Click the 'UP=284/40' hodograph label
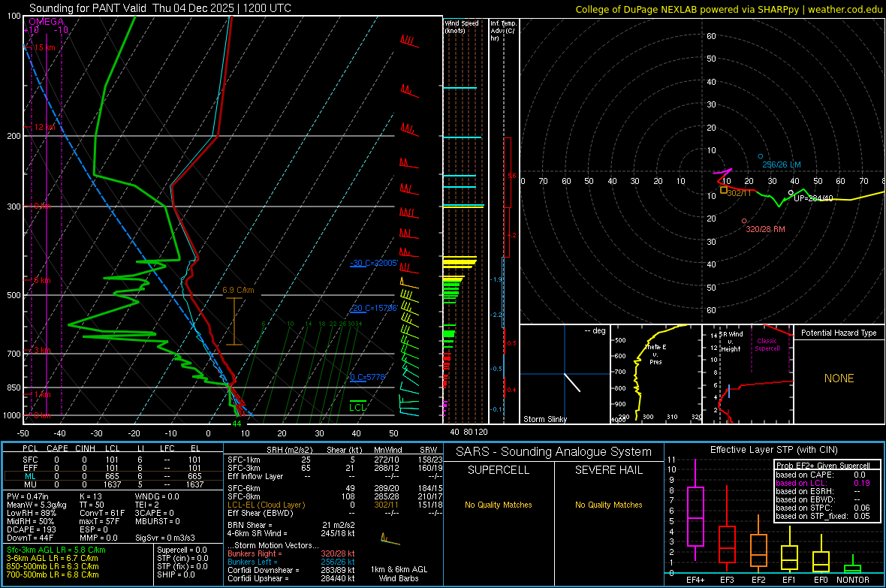 [813, 198]
